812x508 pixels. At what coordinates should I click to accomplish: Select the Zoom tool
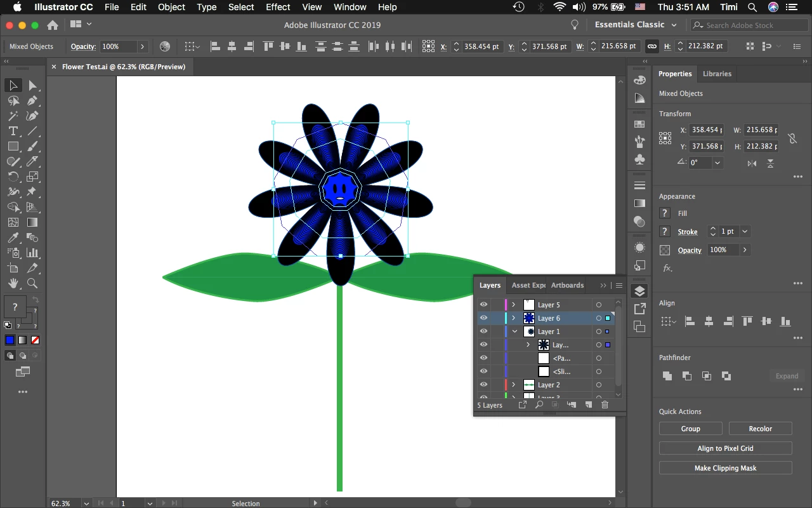pos(32,283)
